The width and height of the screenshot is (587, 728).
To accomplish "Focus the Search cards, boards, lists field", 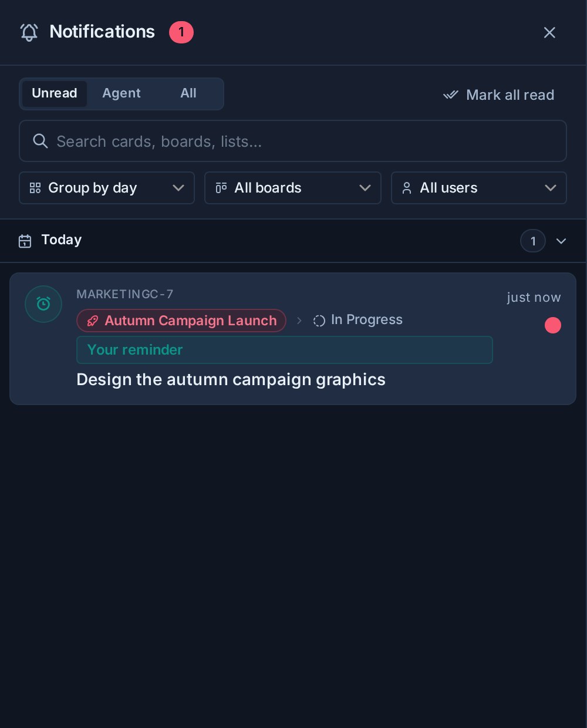I will coord(293,141).
